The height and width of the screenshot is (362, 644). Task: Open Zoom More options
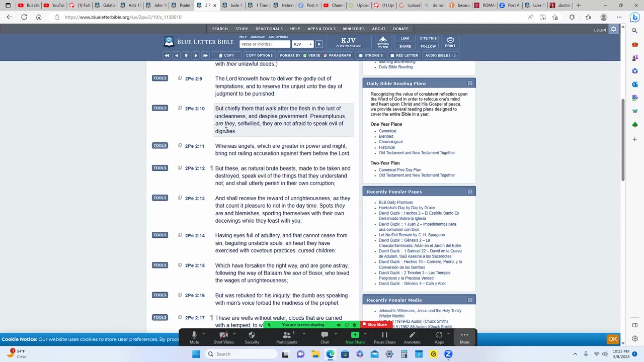click(x=464, y=337)
